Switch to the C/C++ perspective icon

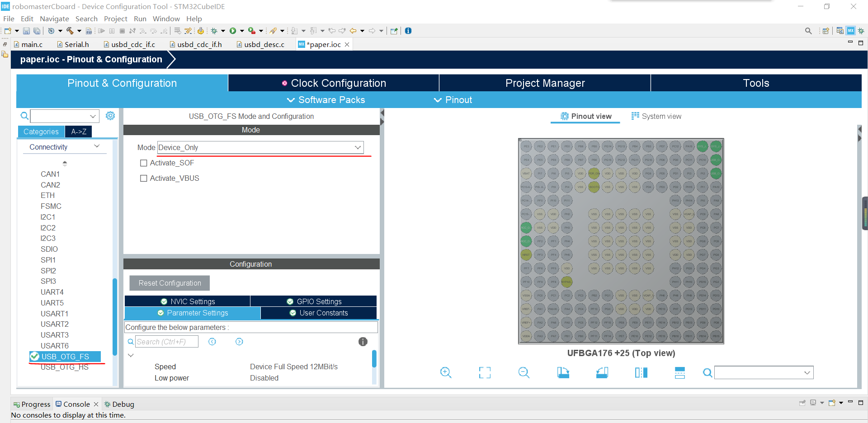click(x=840, y=31)
